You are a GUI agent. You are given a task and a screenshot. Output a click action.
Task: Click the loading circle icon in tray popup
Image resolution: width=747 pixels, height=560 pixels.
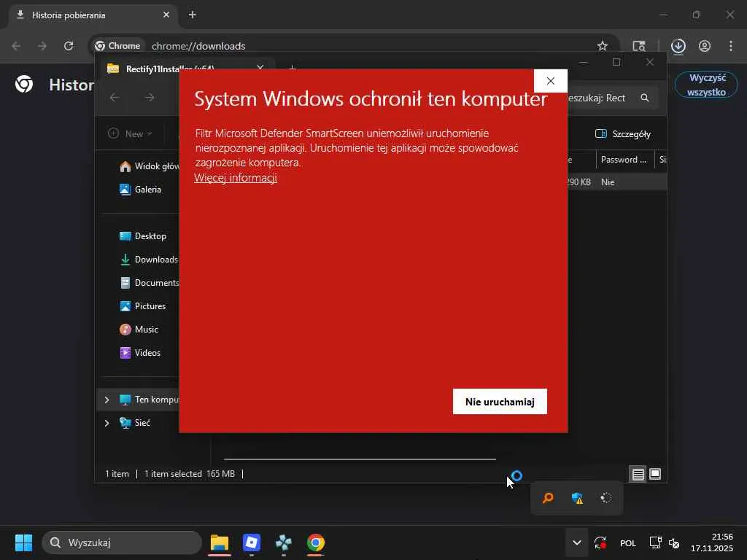(606, 498)
